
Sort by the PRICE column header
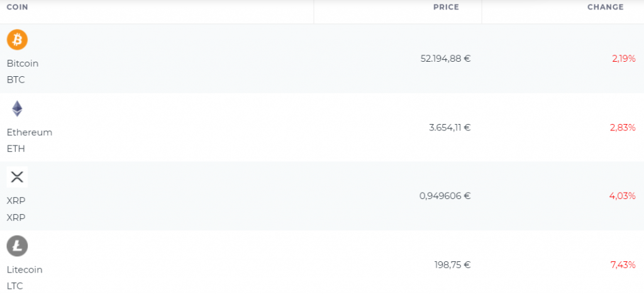[x=446, y=8]
